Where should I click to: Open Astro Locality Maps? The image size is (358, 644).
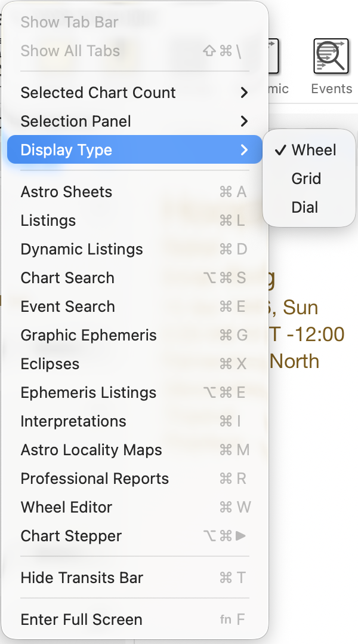(91, 450)
